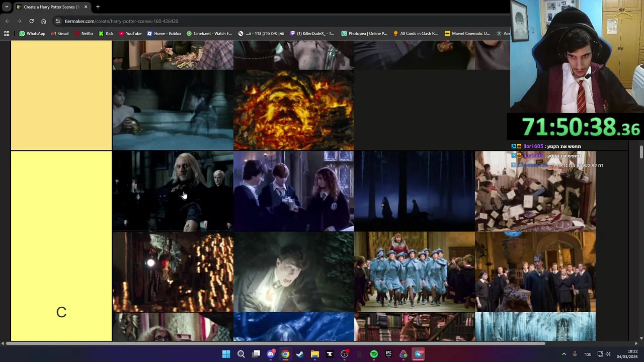This screenshot has height=362, width=644.
Task: Open the Photopea bookmark
Action: tap(364, 33)
